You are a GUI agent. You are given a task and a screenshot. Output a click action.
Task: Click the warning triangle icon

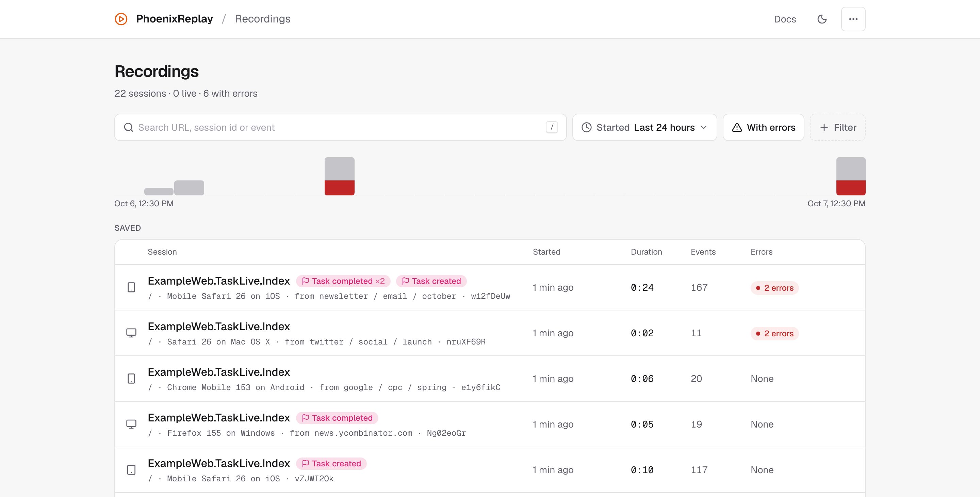pos(737,128)
